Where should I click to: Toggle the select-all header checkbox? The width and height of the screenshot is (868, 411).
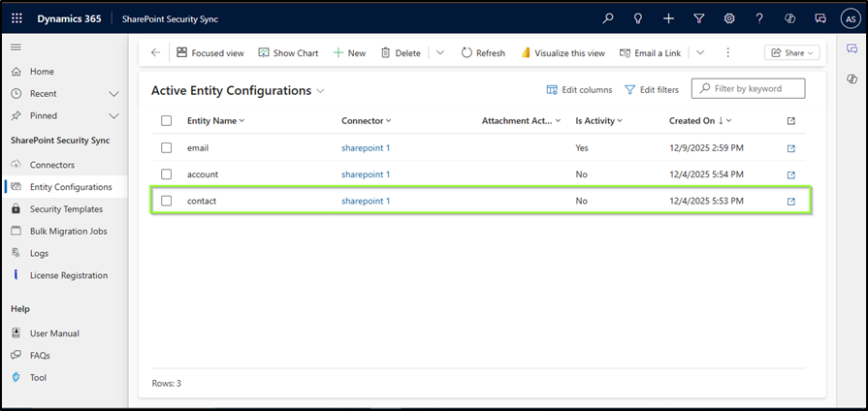[x=167, y=121]
